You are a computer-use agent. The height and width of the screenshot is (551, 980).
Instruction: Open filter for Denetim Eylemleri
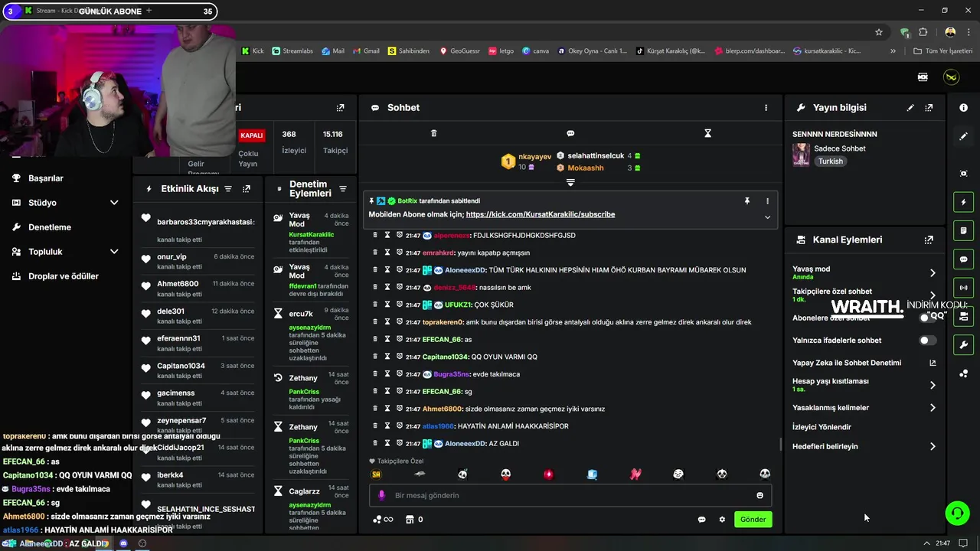pos(343,189)
